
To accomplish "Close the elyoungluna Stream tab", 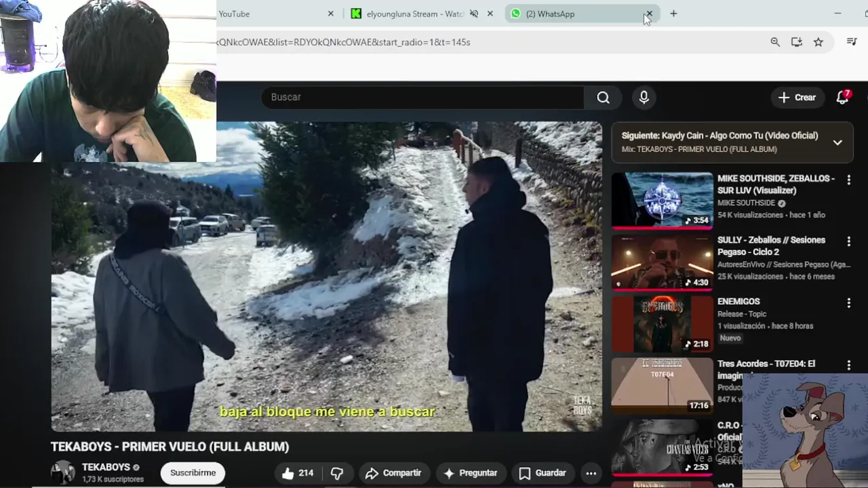I will coord(490,14).
